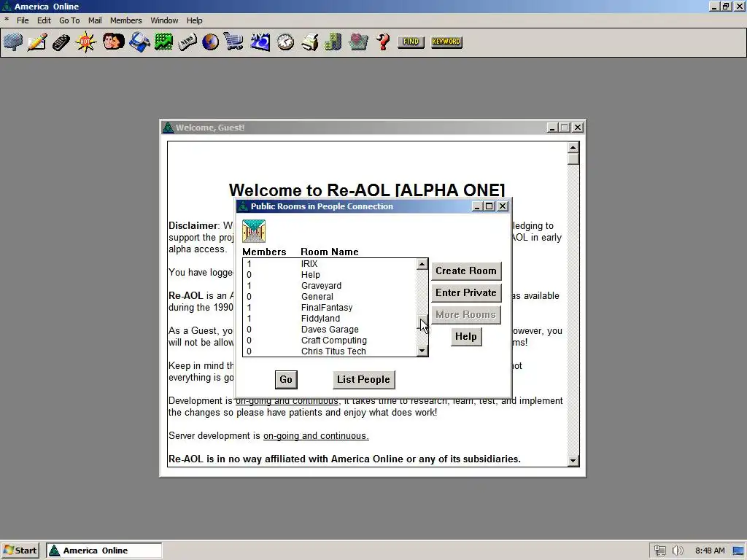Select the Daves Garage room
This screenshot has width=747, height=560.
329,330
